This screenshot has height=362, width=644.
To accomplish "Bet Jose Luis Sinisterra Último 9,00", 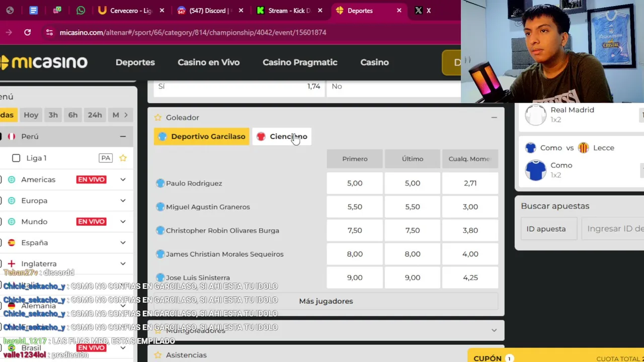I will 413,278.
